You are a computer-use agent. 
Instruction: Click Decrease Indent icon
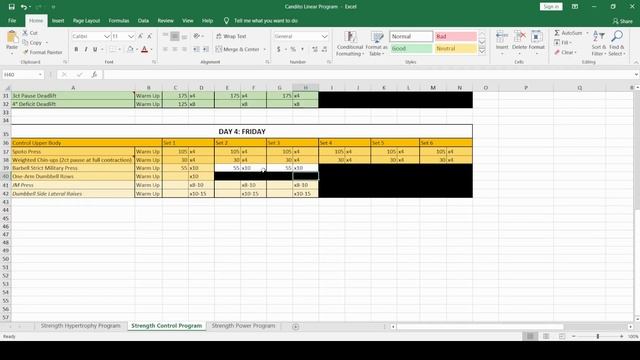(196, 49)
